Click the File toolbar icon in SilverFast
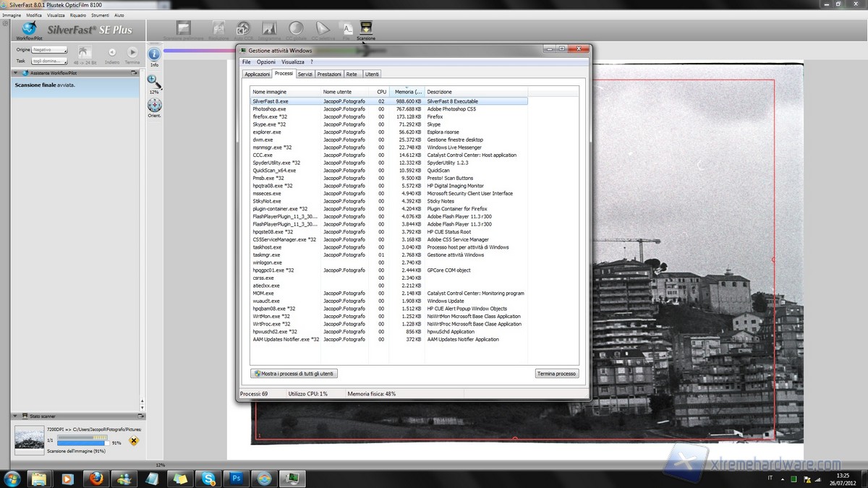The height and width of the screenshot is (488, 868). (x=347, y=29)
